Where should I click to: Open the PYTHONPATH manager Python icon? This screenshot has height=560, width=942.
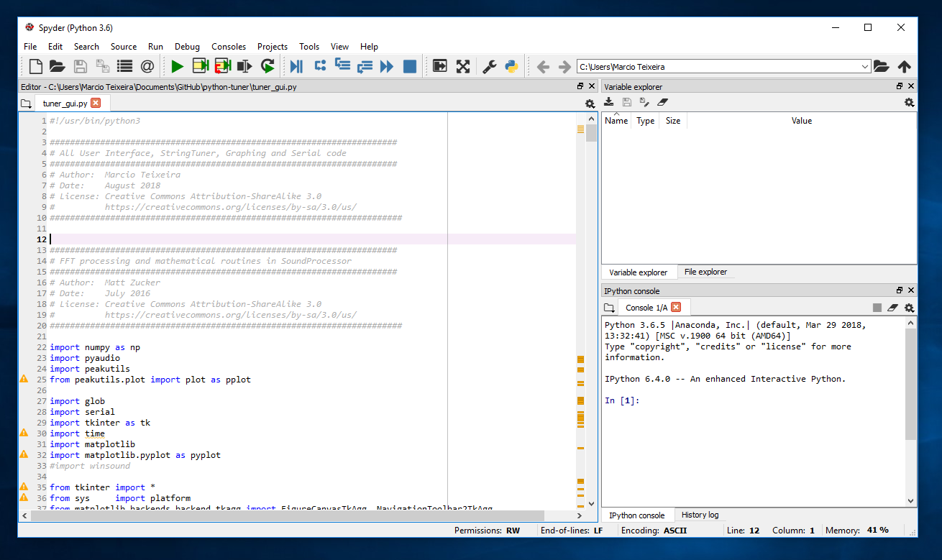tap(511, 67)
